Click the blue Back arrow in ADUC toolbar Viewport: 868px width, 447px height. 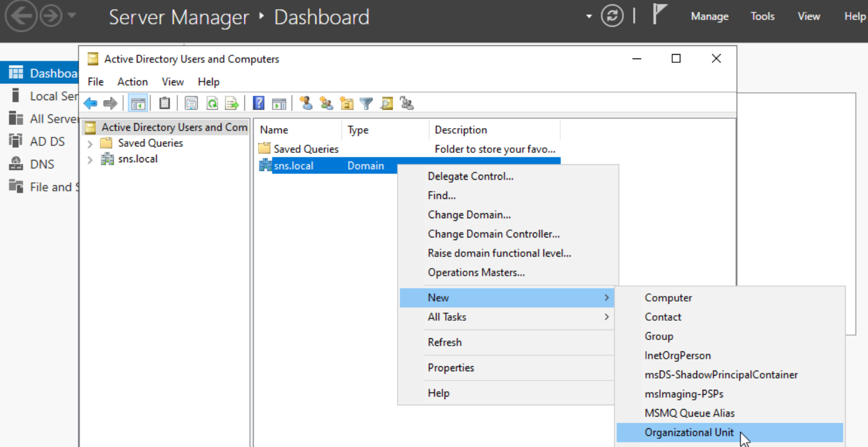tap(91, 103)
